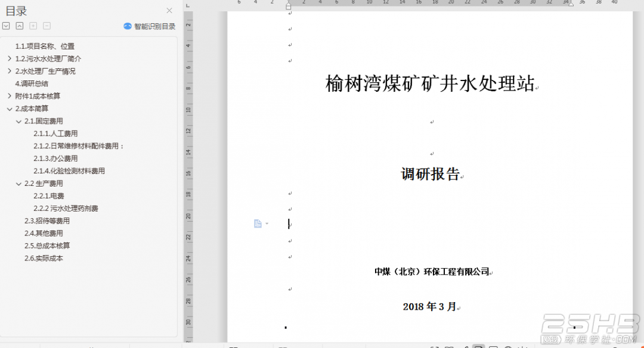Click the minus box icon in 目录 toolbar

47,26
